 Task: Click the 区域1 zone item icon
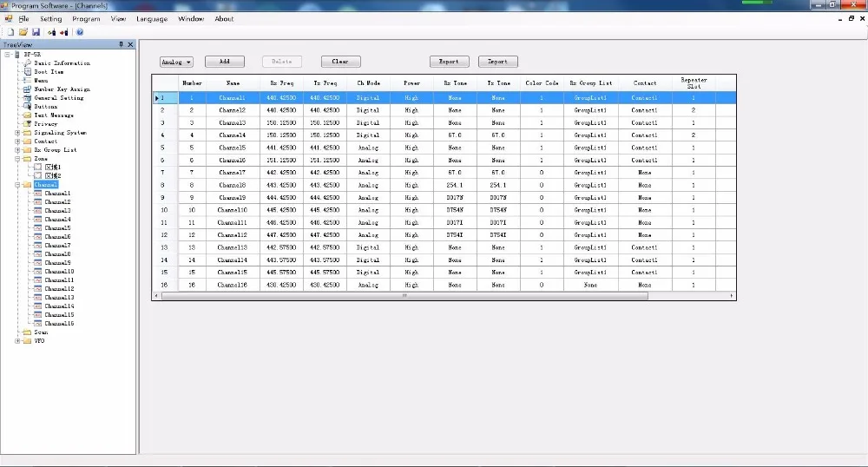[x=37, y=168]
